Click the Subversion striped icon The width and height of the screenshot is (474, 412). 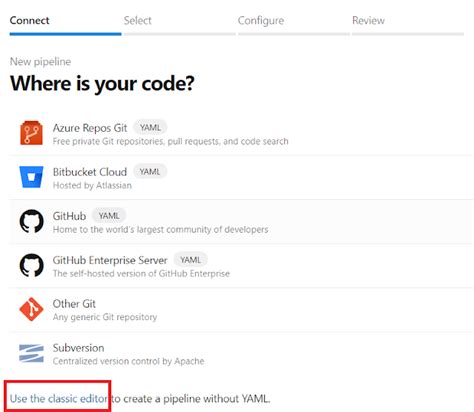click(31, 353)
